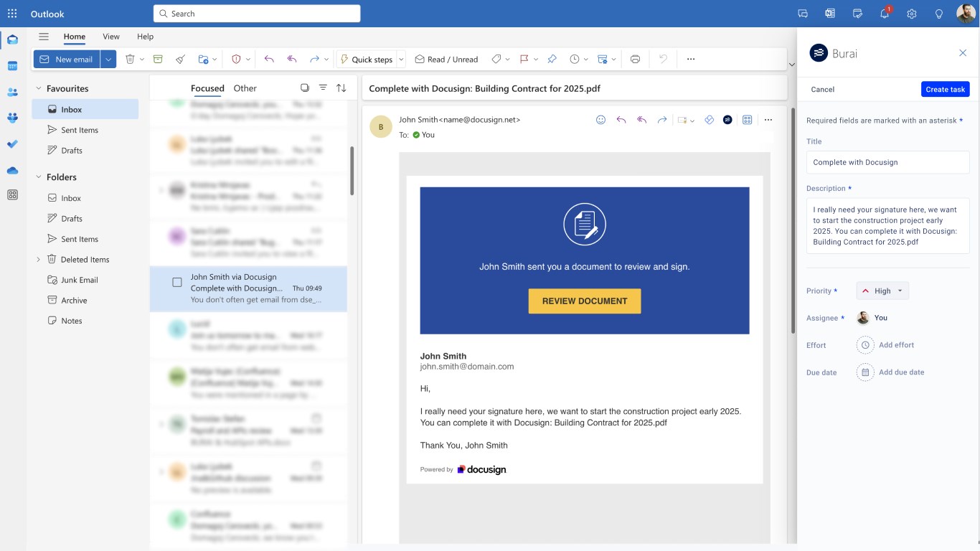Click the Print icon in the ribbon
The height and width of the screenshot is (551, 980).
tap(635, 60)
